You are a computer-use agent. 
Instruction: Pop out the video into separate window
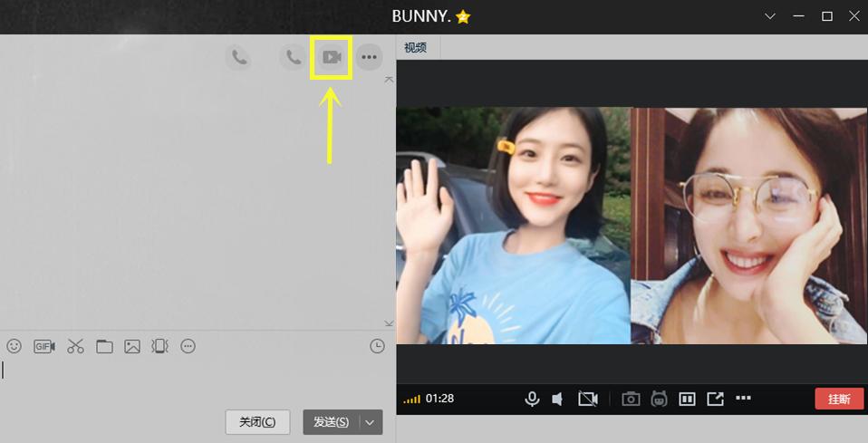716,399
